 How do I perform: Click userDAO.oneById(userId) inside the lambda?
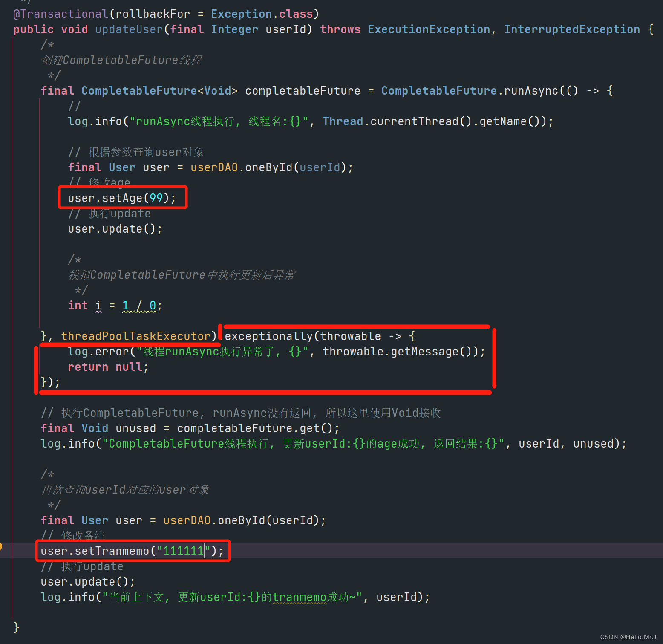pyautogui.click(x=268, y=167)
